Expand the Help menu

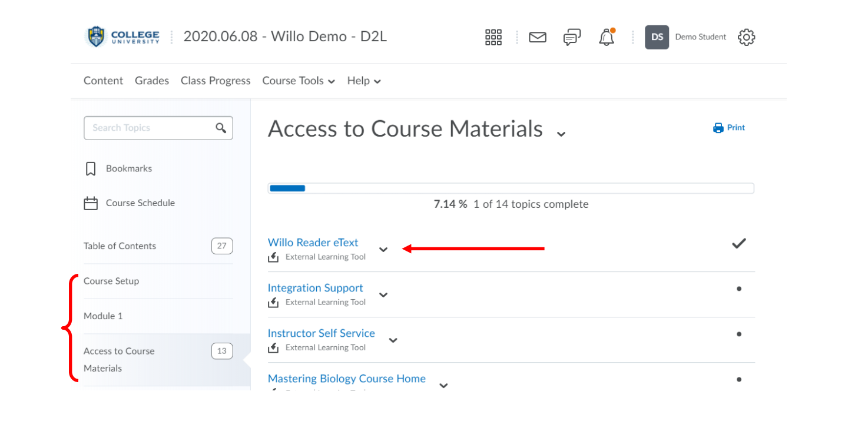[x=364, y=81]
